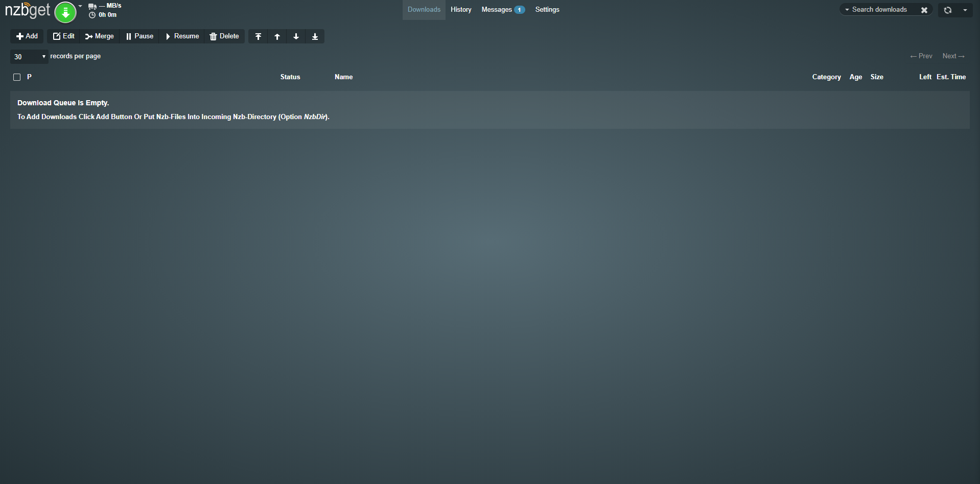Screen dimensions: 980x484
Task: Open the search options dropdown arrow
Action: pos(847,10)
